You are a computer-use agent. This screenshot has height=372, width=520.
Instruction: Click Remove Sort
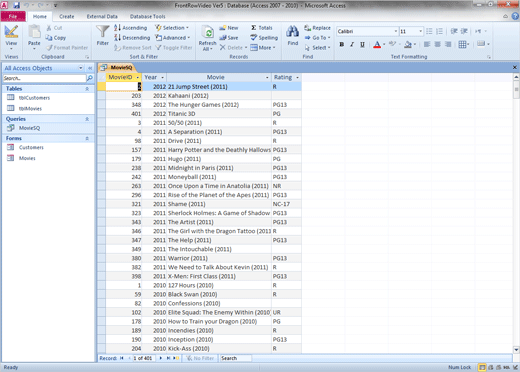click(x=132, y=48)
